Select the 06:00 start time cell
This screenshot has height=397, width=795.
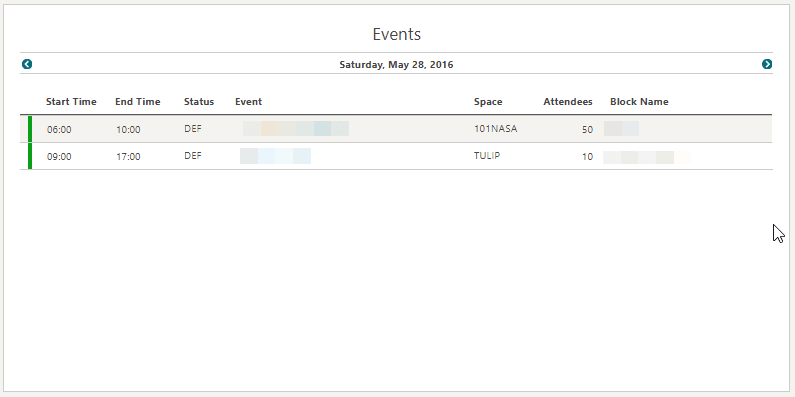point(59,130)
